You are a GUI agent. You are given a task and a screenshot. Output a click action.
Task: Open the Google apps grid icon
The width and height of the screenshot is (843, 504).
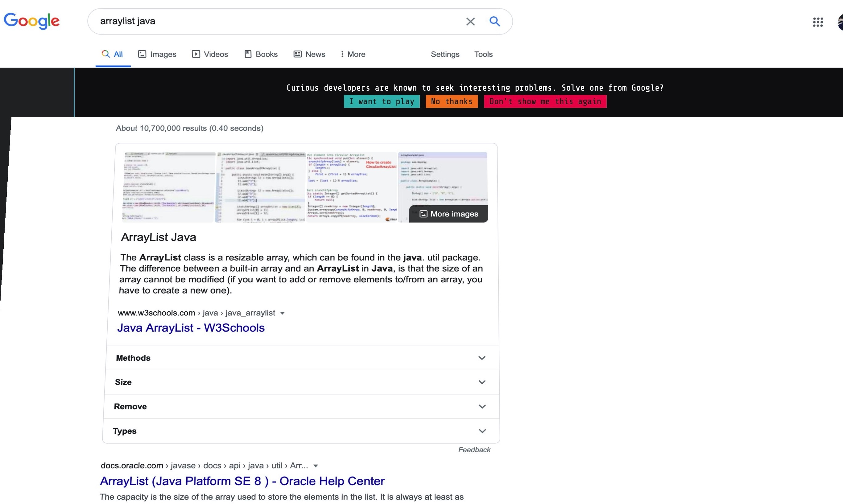coord(818,22)
